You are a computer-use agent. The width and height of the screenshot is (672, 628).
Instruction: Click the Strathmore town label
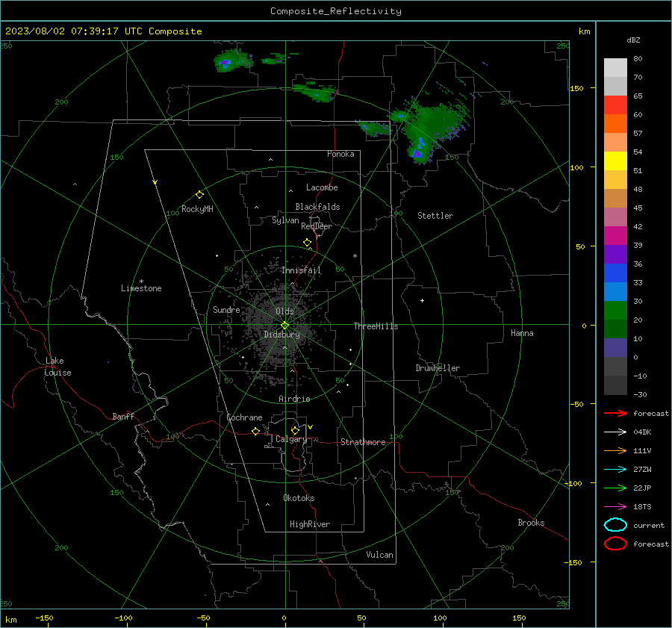click(x=363, y=442)
